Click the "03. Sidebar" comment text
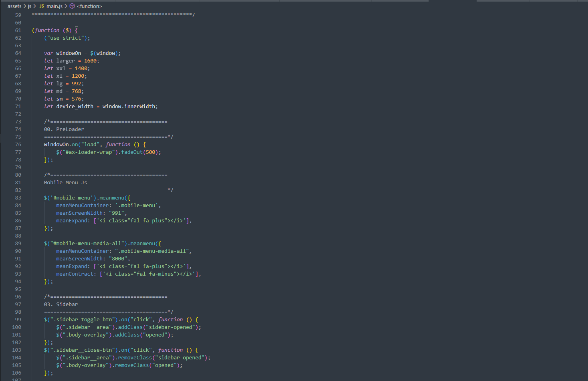The width and height of the screenshot is (588, 381). (x=61, y=304)
